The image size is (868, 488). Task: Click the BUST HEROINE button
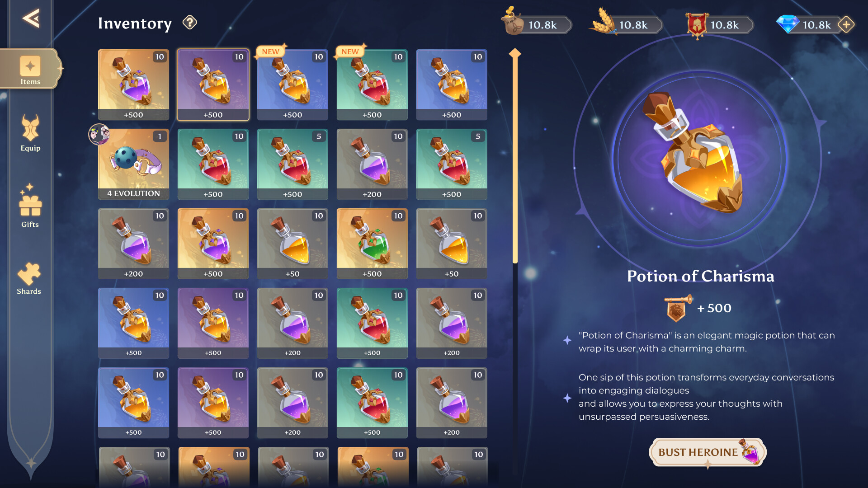[708, 452]
